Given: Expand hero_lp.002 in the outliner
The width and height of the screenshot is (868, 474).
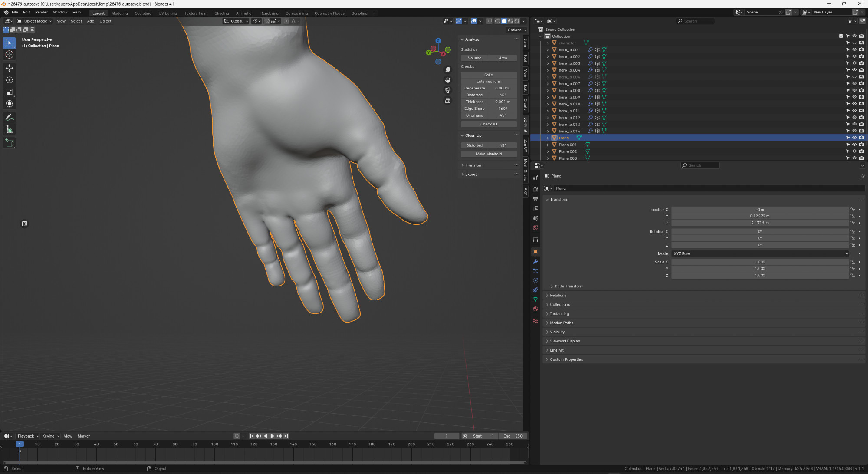Looking at the screenshot, I should (x=548, y=56).
